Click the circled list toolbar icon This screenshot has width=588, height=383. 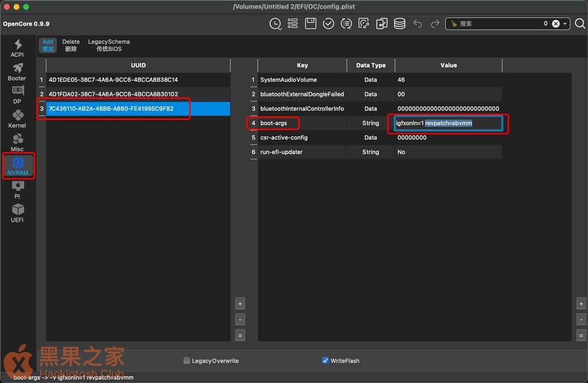tap(346, 23)
